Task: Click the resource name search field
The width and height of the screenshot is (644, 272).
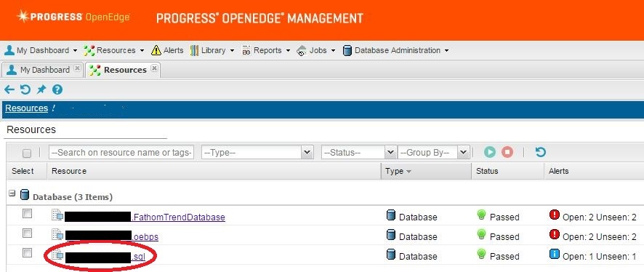Action: pos(121,153)
